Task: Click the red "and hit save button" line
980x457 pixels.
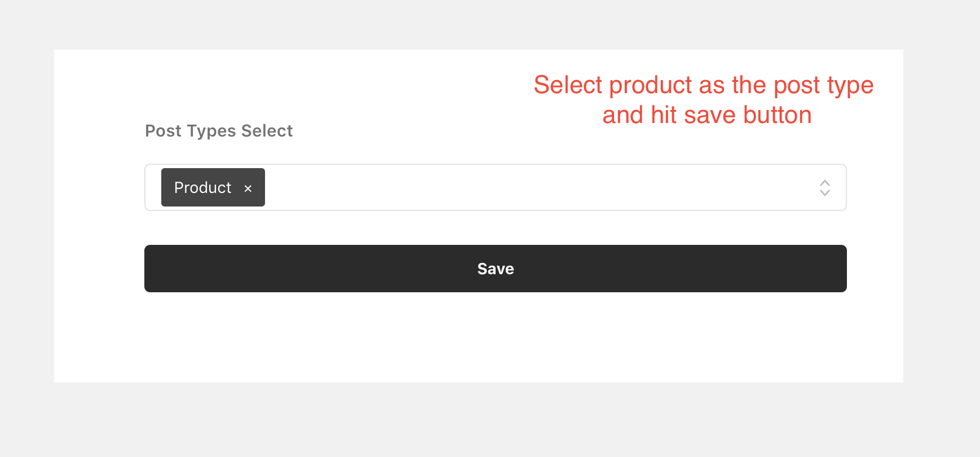Action: [x=707, y=115]
